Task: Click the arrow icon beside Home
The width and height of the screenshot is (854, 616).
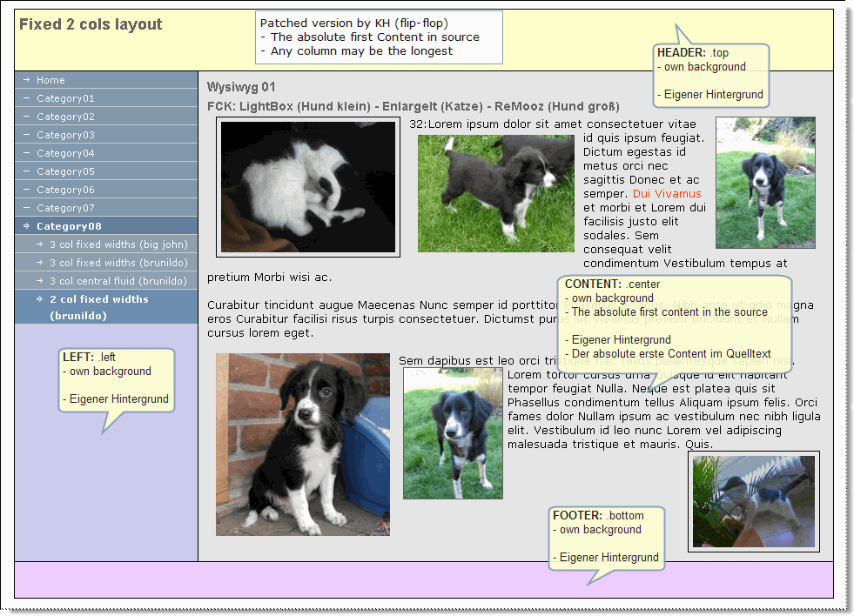Action: coord(26,80)
